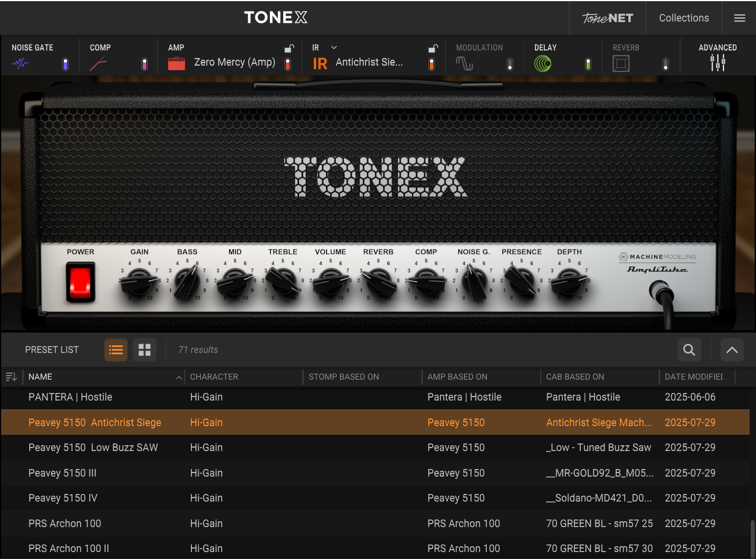Click the Depth knob

[x=569, y=283]
